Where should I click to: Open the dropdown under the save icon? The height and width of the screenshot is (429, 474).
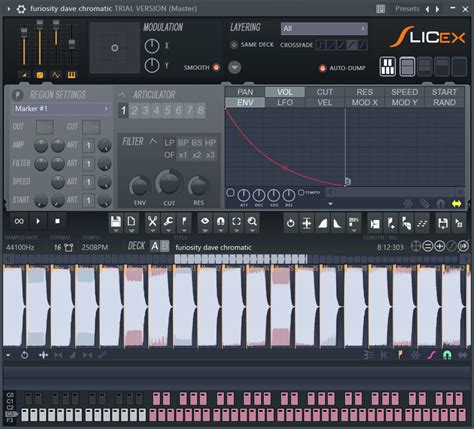pos(116,231)
